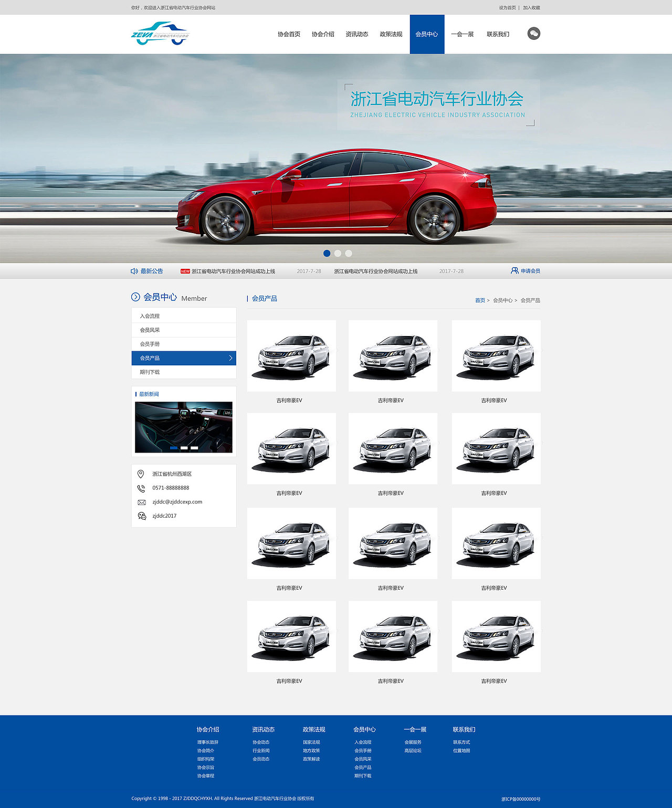The height and width of the screenshot is (808, 672).
Task: Click the person icon beside 申请会员
Action: pyautogui.click(x=514, y=270)
